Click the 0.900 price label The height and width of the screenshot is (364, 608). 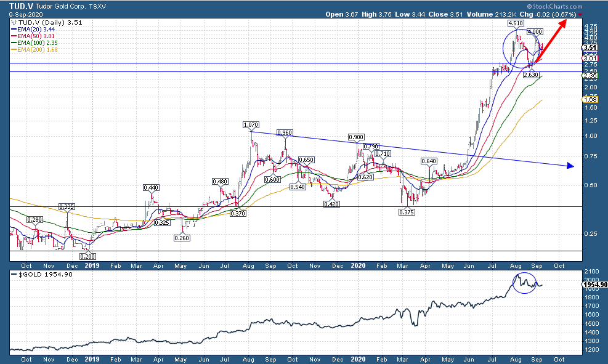point(356,137)
